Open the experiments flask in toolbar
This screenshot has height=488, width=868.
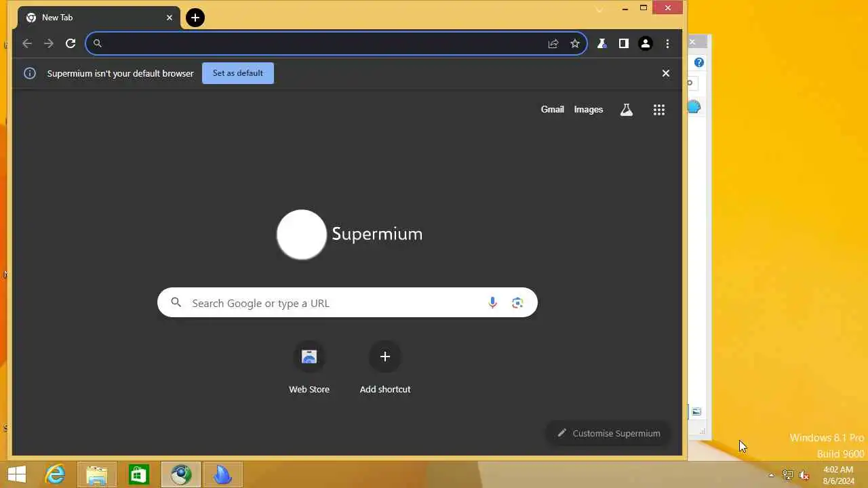601,43
